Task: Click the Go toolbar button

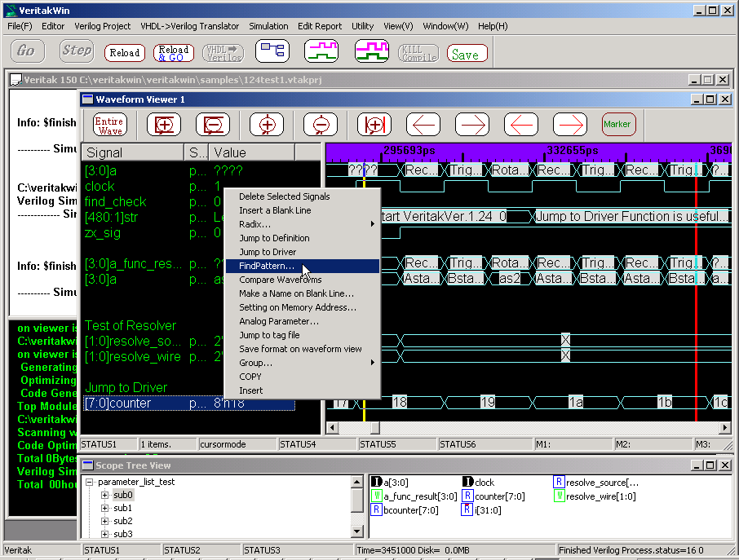Action: coord(28,51)
